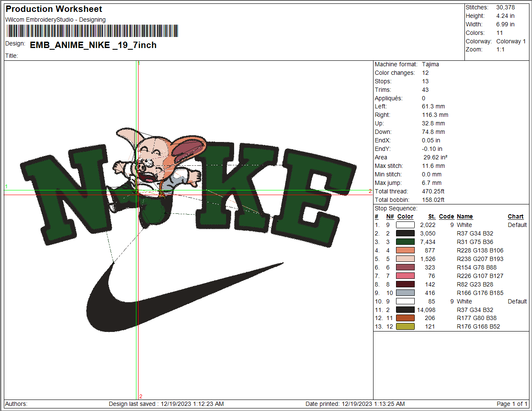Click the Colors value 11 in the header
Viewport: 532px width, 411px height.
(x=499, y=33)
